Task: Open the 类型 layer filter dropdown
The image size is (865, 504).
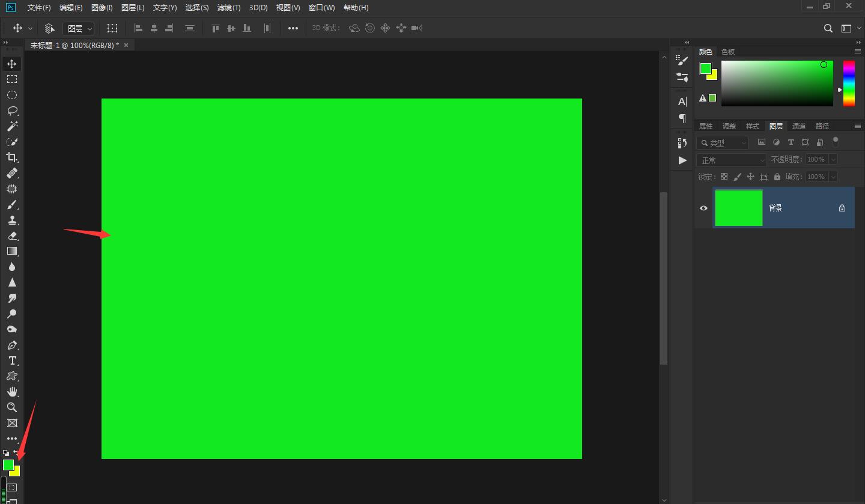Action: pyautogui.click(x=723, y=142)
